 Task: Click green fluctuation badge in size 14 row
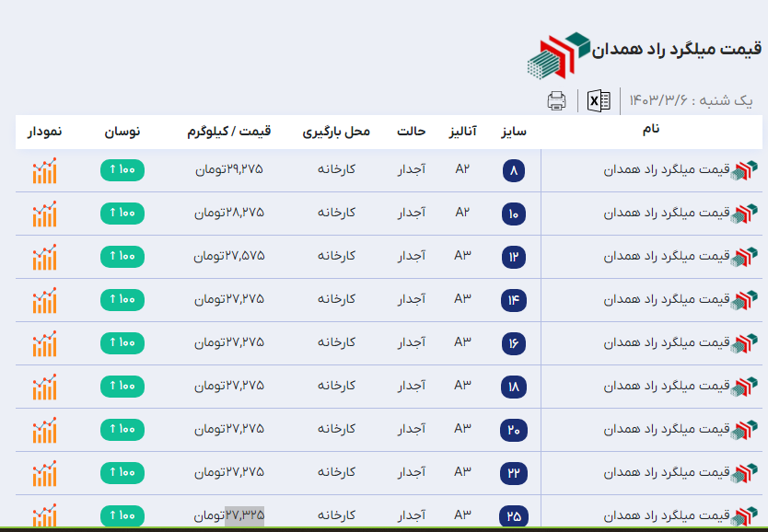[x=122, y=299]
